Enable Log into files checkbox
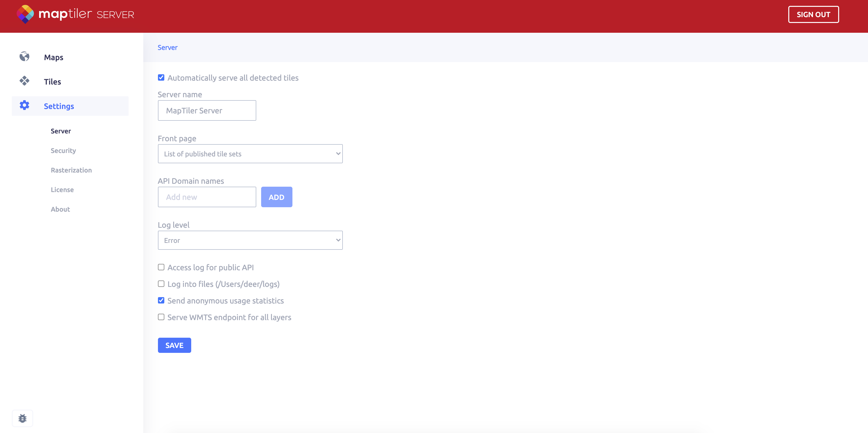Viewport: 868px width, 433px height. click(161, 283)
